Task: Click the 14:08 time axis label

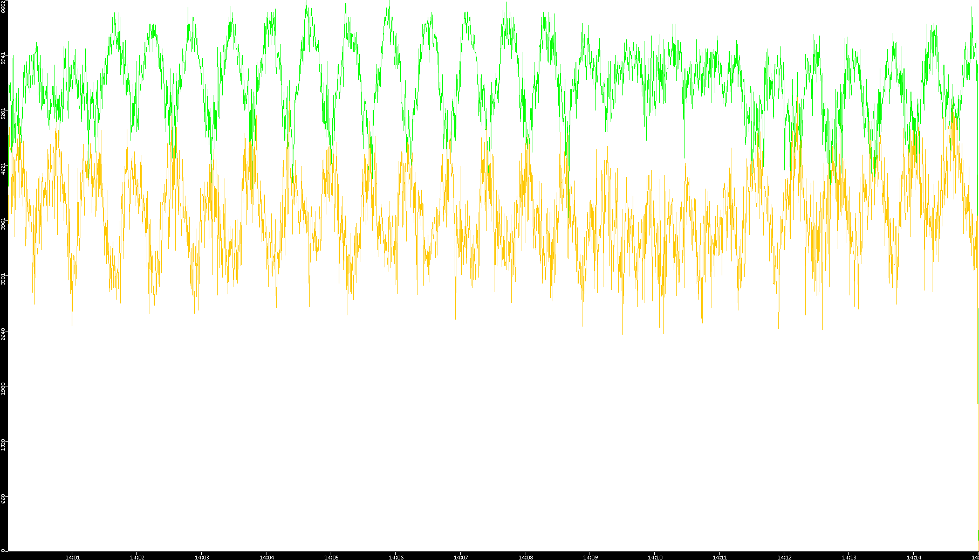Action: pyautogui.click(x=525, y=557)
